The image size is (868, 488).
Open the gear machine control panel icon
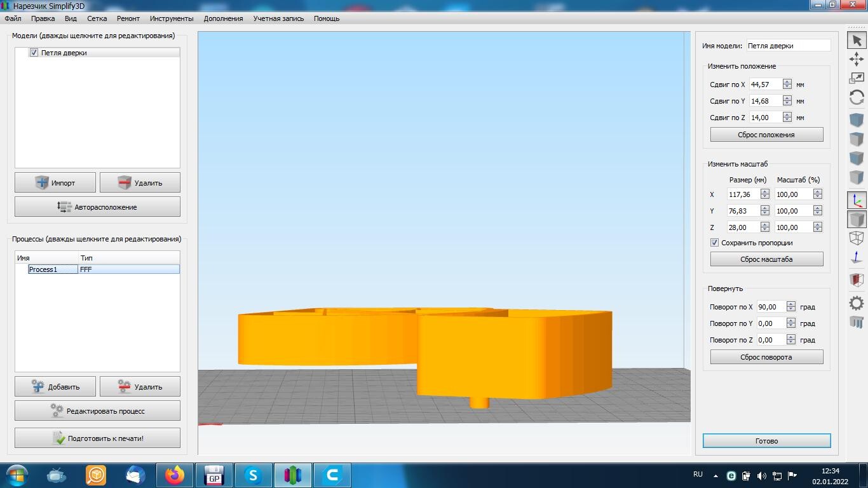[x=857, y=303]
